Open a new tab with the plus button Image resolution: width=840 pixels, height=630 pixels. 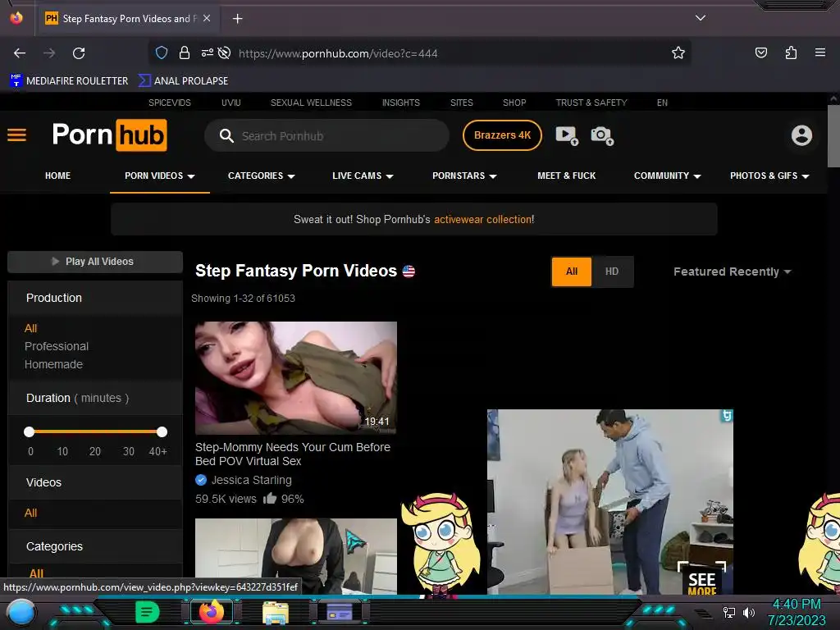237,19
